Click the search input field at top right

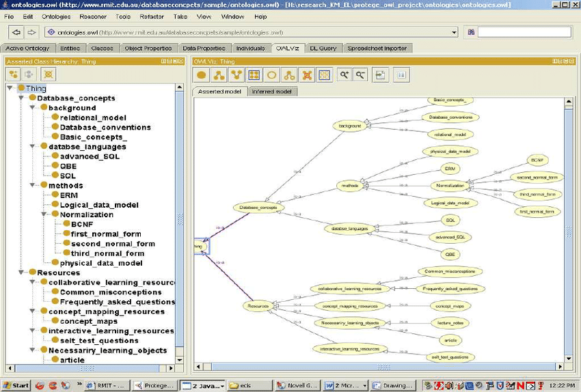pos(524,32)
